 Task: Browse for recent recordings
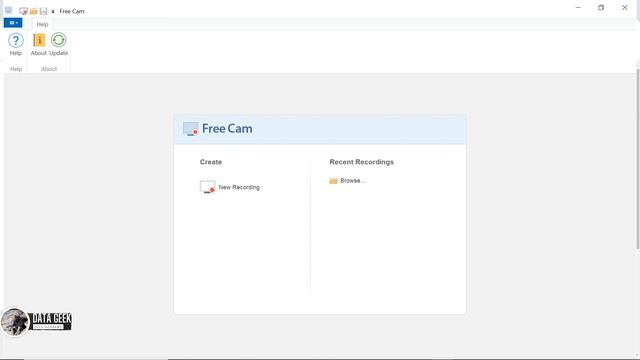click(x=347, y=180)
